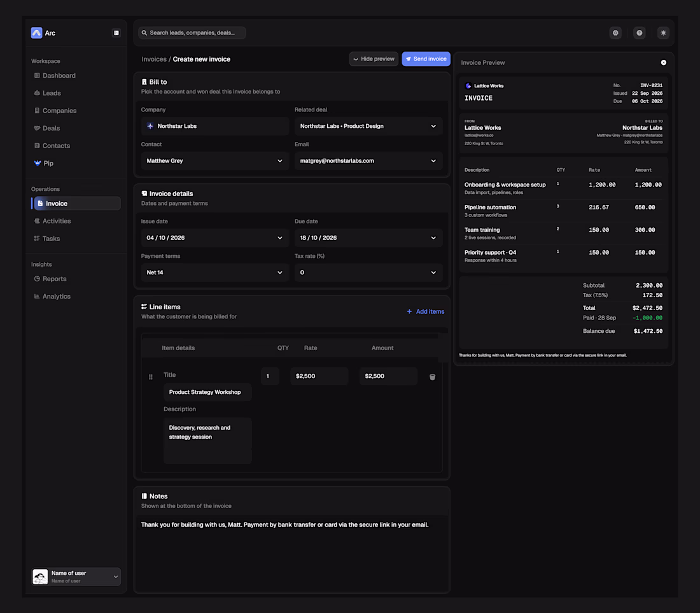Expand the Contact dropdown for Matthew Grey
This screenshot has height=613, width=700.
coord(214,160)
